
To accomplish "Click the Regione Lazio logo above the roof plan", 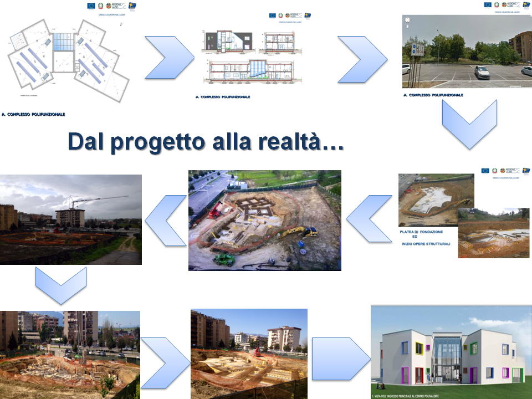I will pyautogui.click(x=116, y=6).
